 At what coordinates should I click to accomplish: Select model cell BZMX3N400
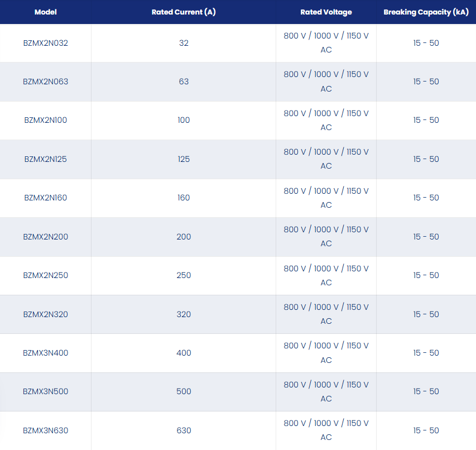click(46, 353)
